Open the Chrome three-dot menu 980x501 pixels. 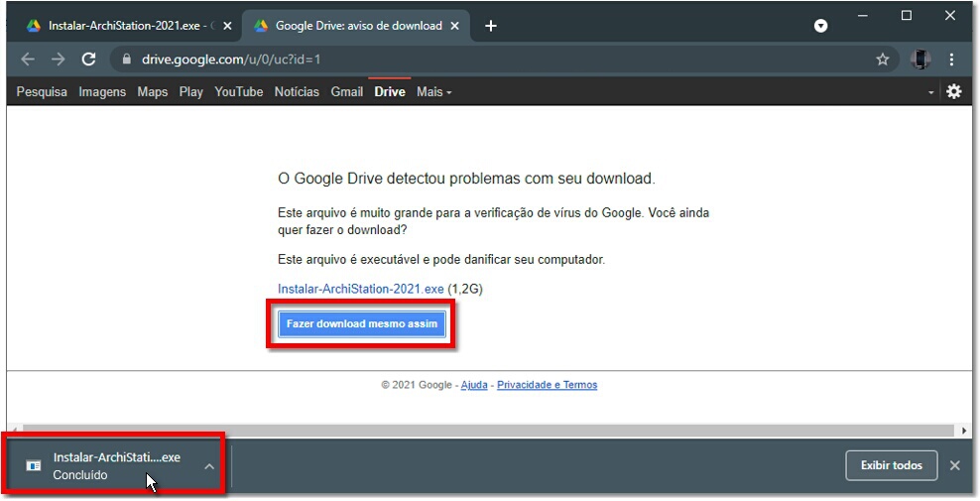click(951, 60)
